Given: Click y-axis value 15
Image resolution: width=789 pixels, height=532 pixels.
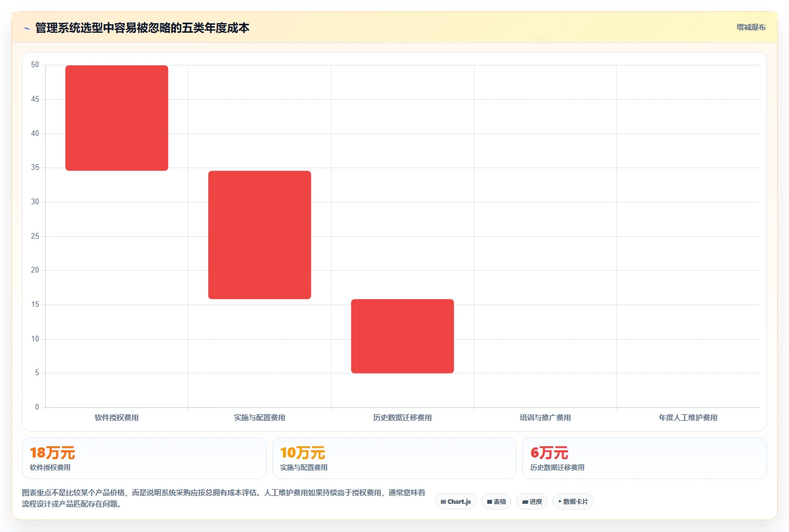Looking at the screenshot, I should (35, 305).
